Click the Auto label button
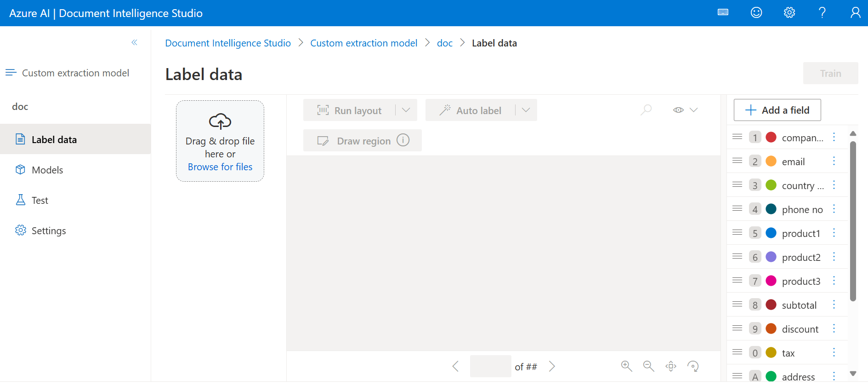The width and height of the screenshot is (868, 386). click(471, 110)
